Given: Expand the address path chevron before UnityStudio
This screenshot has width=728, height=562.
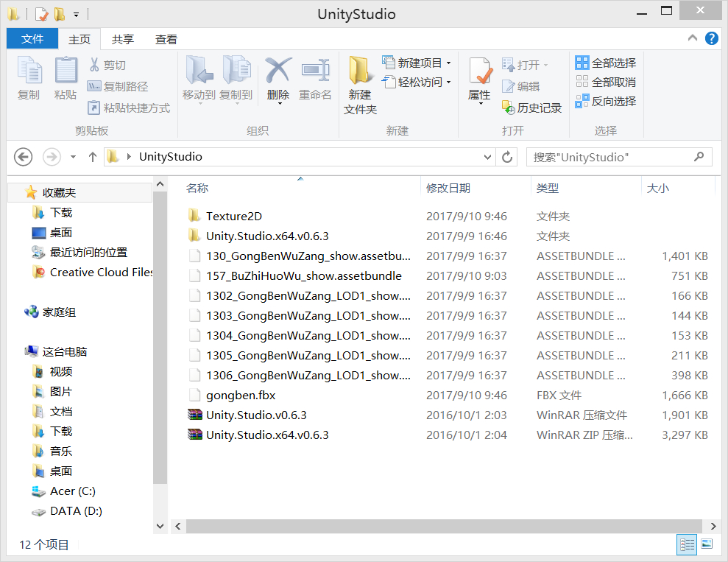Looking at the screenshot, I should click(x=129, y=157).
